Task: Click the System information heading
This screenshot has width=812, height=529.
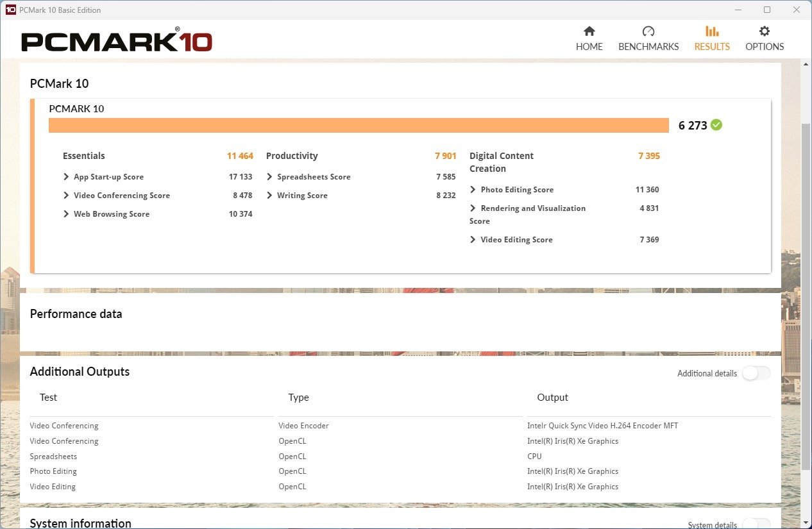Action: (81, 524)
